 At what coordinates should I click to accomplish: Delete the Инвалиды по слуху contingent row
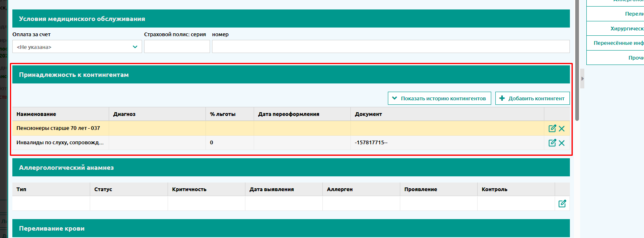[562, 143]
